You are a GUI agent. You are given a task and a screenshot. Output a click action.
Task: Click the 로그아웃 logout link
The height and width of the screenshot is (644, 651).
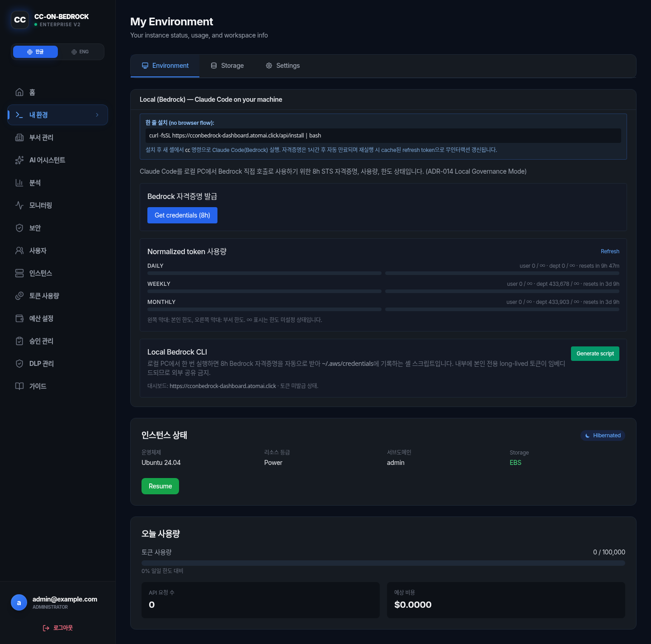[x=57, y=628]
